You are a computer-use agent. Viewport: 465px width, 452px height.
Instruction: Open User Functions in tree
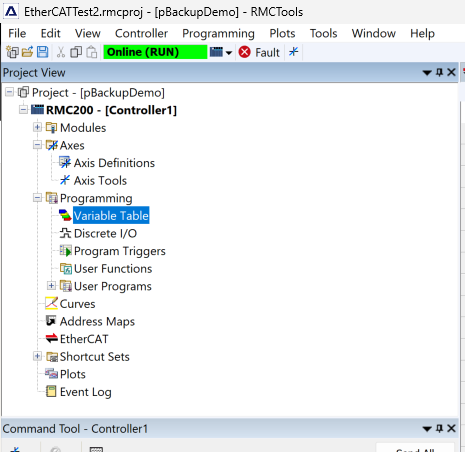[113, 269]
